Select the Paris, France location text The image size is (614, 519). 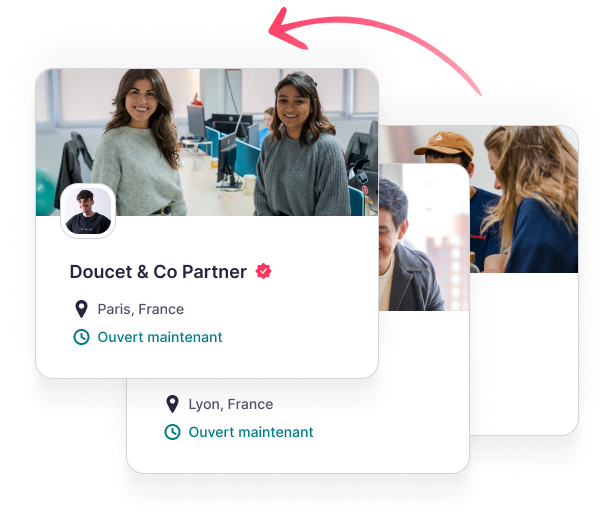point(141,309)
